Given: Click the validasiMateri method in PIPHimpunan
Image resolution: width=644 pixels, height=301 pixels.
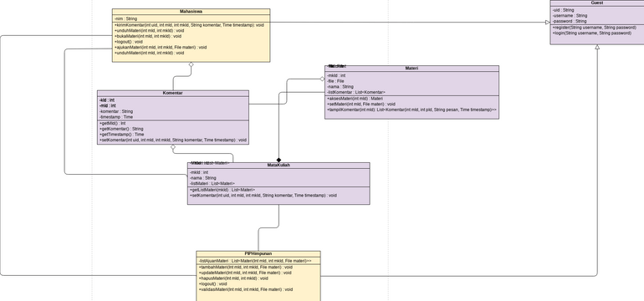Looking at the screenshot, I should point(245,289).
